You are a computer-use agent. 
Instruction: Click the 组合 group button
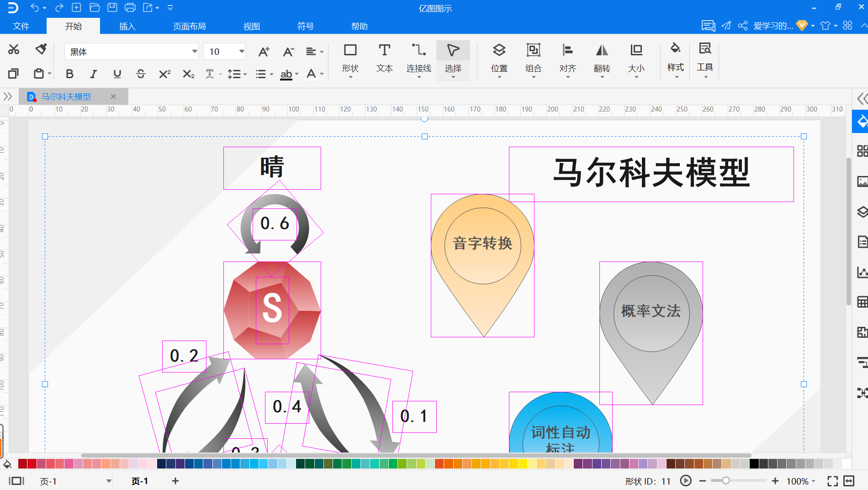[x=533, y=60]
